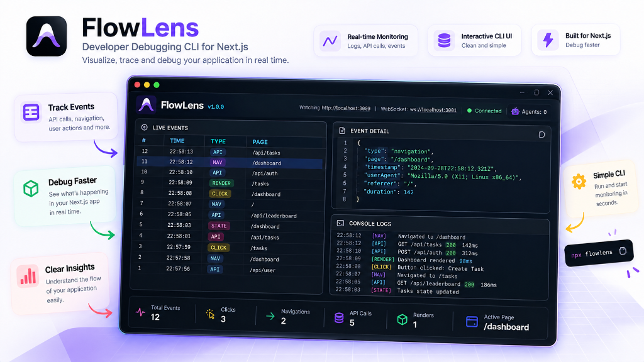Image resolution: width=644 pixels, height=362 pixels.
Task: Click the TIME column header
Action: coord(177,141)
